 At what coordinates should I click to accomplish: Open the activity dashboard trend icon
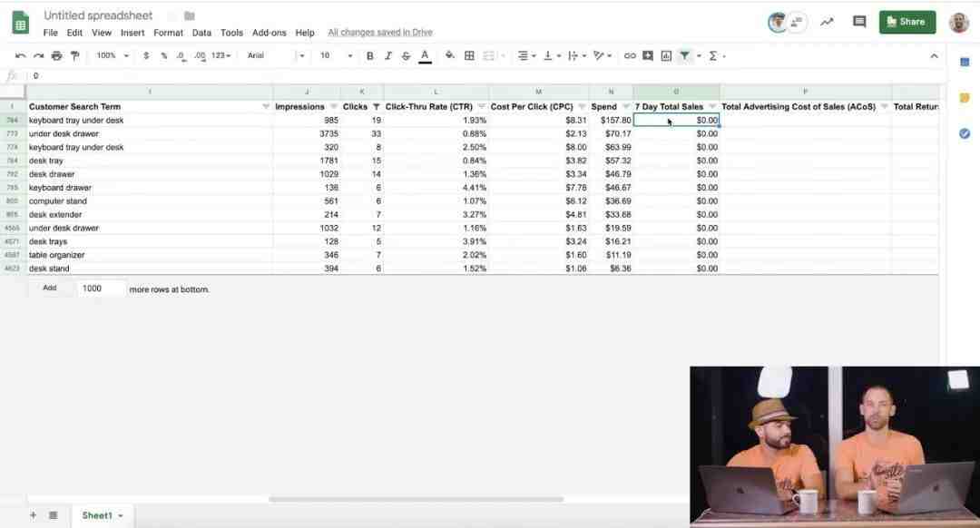tap(827, 22)
